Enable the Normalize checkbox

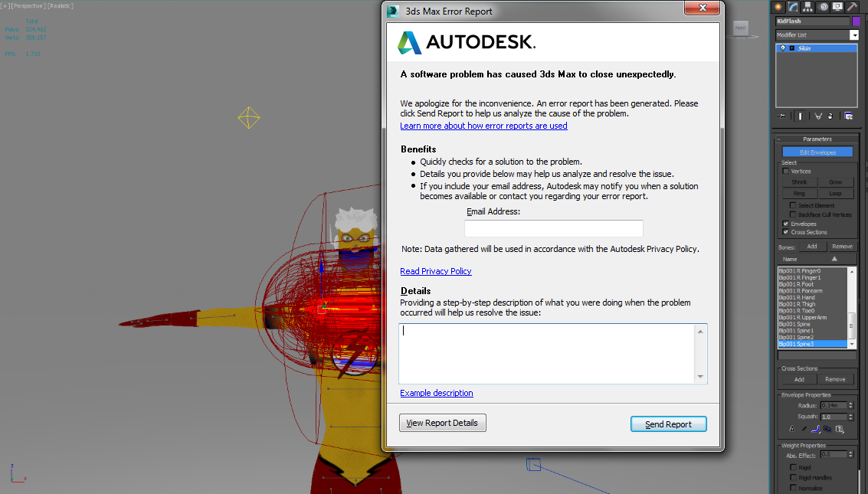pos(793,488)
